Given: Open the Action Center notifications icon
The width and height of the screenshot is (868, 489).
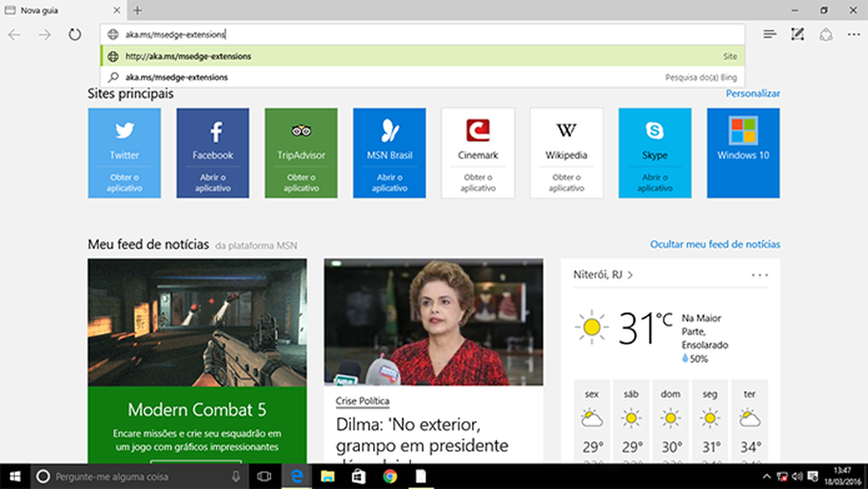Looking at the screenshot, I should (x=812, y=477).
